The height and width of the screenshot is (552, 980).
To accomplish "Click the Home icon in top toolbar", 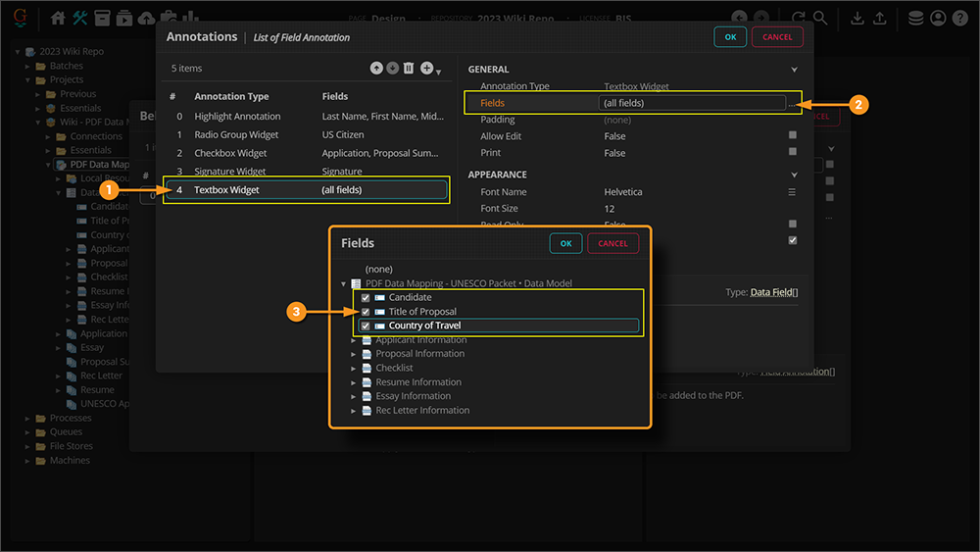I will pos(58,18).
